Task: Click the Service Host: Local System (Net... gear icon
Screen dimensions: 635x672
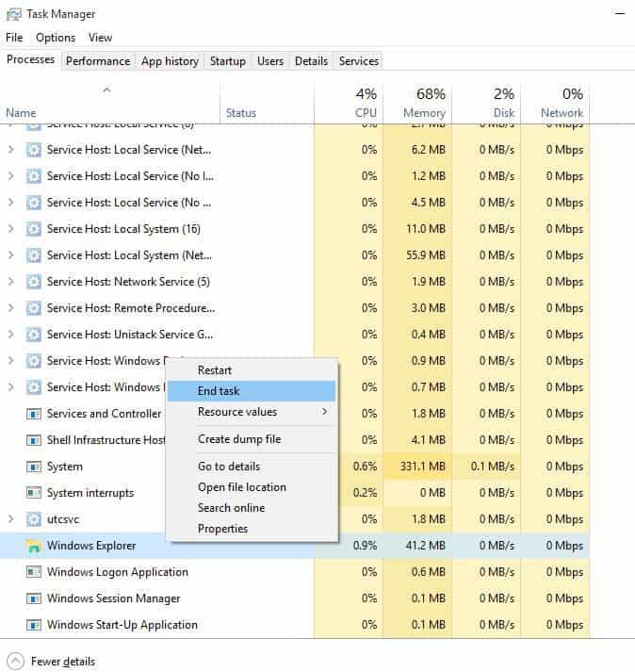Action: (33, 255)
